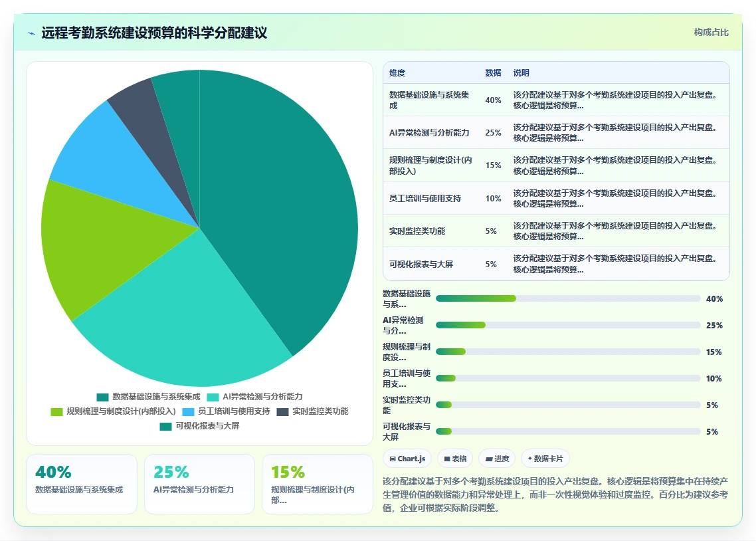
Task: Toggle legend swatch for 员工培训与使用支持
Action: pos(188,412)
